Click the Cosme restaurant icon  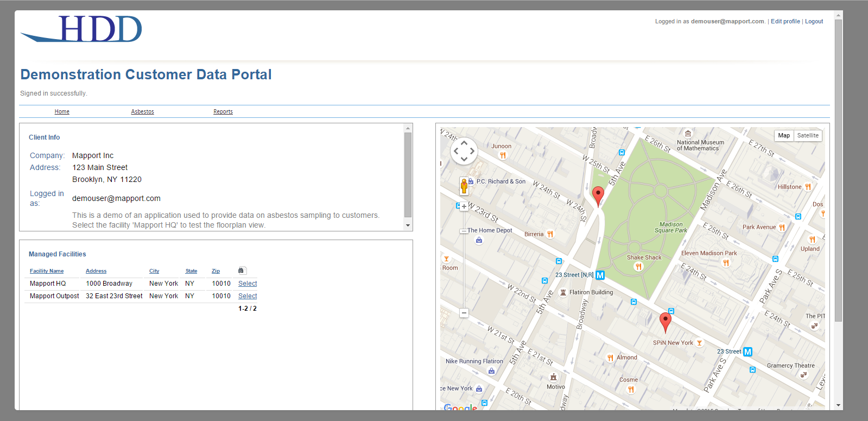click(631, 389)
